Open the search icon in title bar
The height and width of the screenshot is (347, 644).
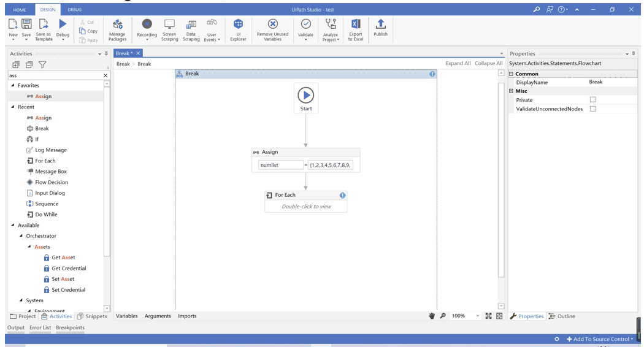point(537,9)
